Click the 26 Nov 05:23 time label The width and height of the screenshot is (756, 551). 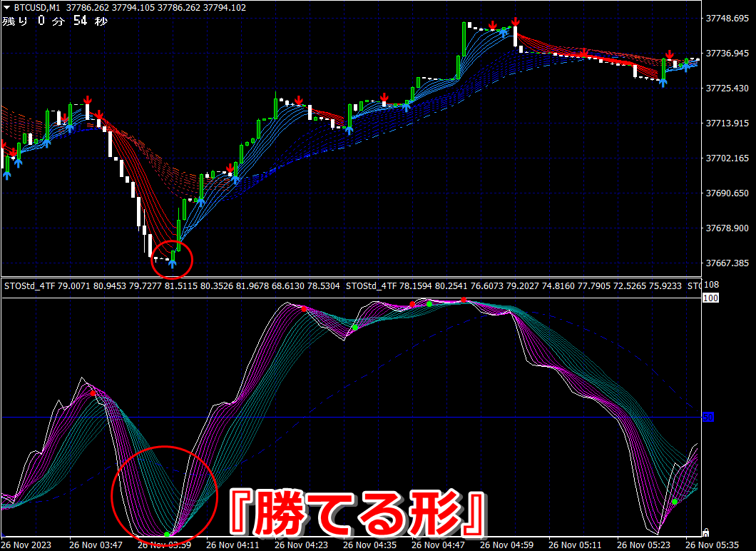pyautogui.click(x=643, y=545)
